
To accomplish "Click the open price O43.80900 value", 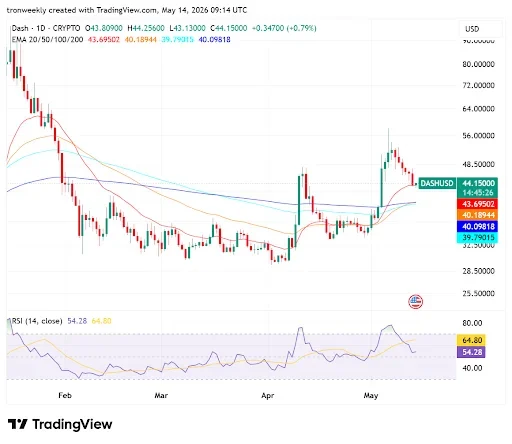I will click(104, 28).
